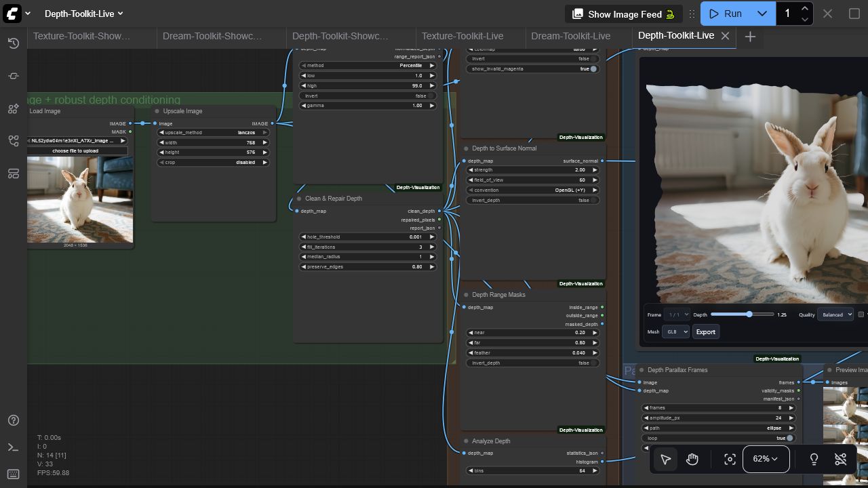
Task: Switch to Dream-Toolkit-Live tab
Action: tap(571, 36)
